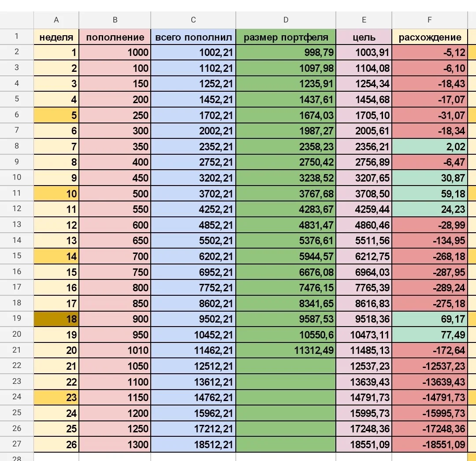Screen dimensions: 476x461
Task: Click the empty portfolio cell in row 22
Action: 286,366
